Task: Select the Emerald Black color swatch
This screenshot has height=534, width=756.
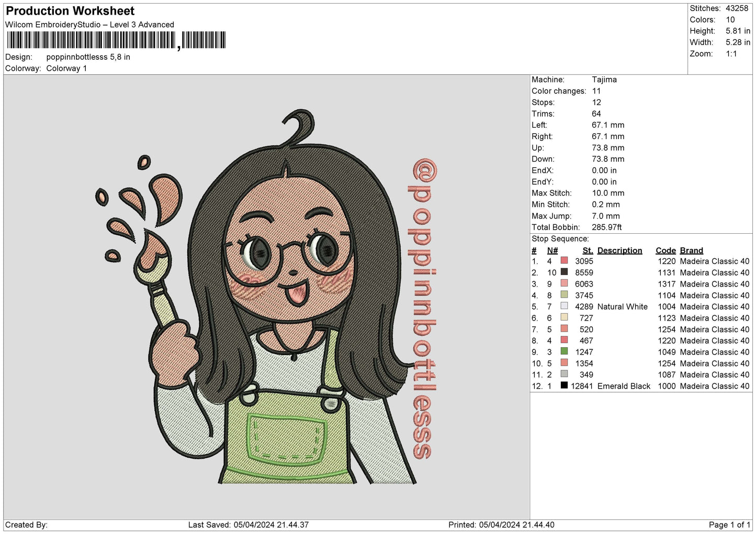Action: [x=564, y=385]
